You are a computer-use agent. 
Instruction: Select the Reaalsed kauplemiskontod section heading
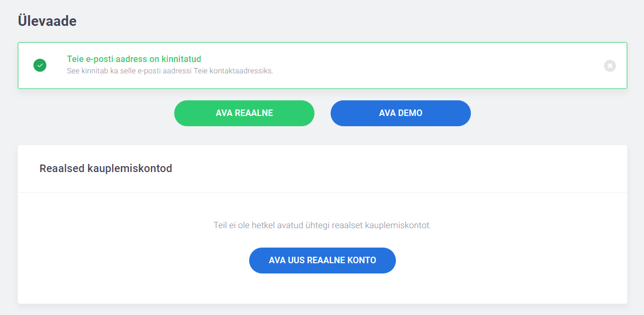coord(106,168)
